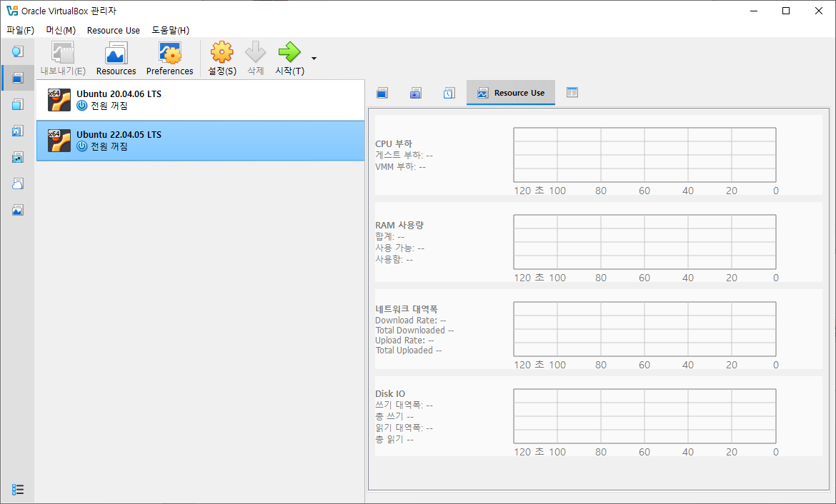This screenshot has height=504, width=836.
Task: Open machine Settings (설정) in the toolbar
Action: [222, 58]
